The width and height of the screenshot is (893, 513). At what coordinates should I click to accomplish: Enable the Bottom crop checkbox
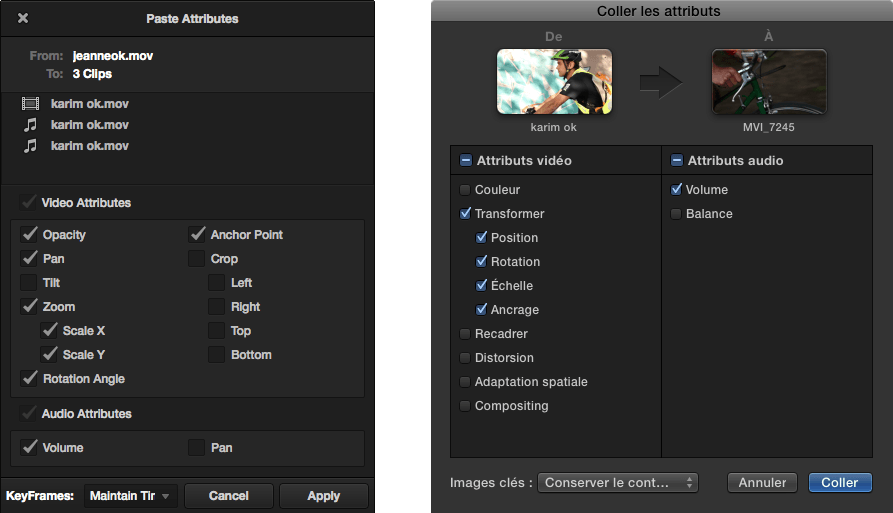[x=216, y=354]
